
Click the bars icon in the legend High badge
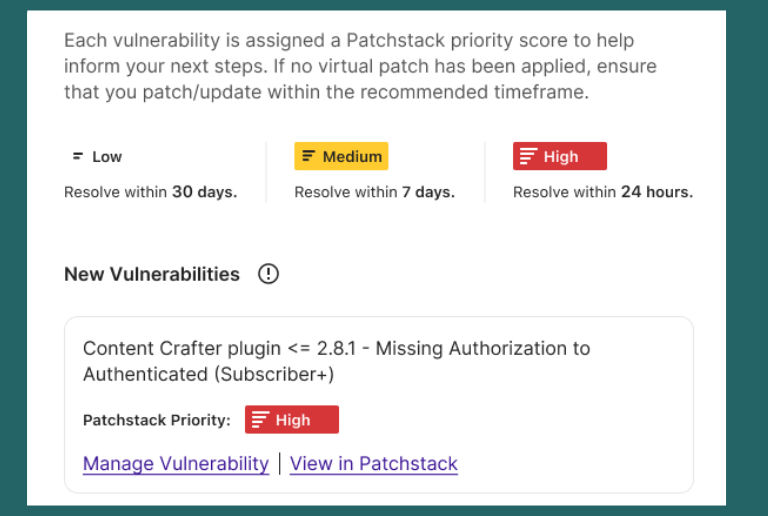tap(527, 157)
